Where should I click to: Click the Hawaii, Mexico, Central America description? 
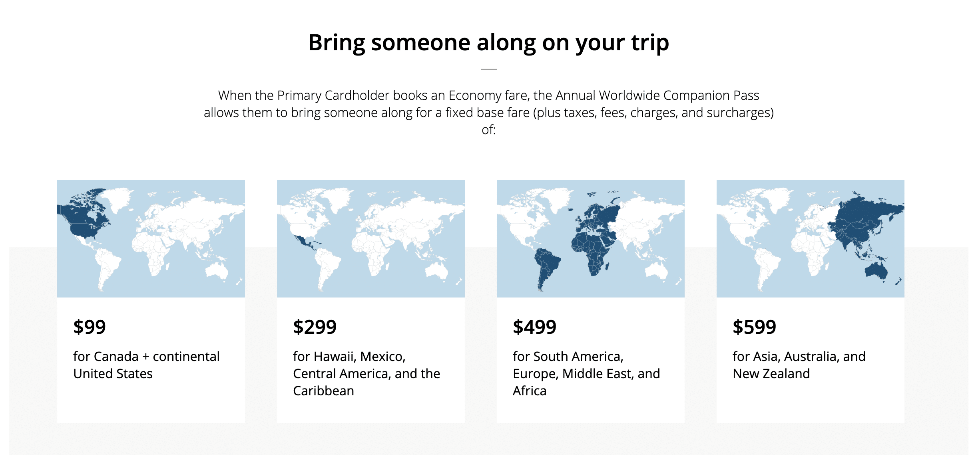(366, 373)
